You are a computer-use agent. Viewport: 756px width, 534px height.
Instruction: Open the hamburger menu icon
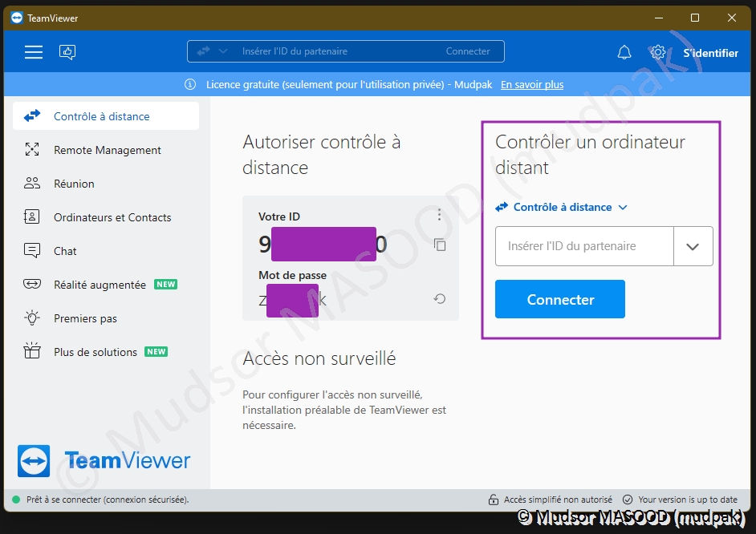pyautogui.click(x=33, y=52)
